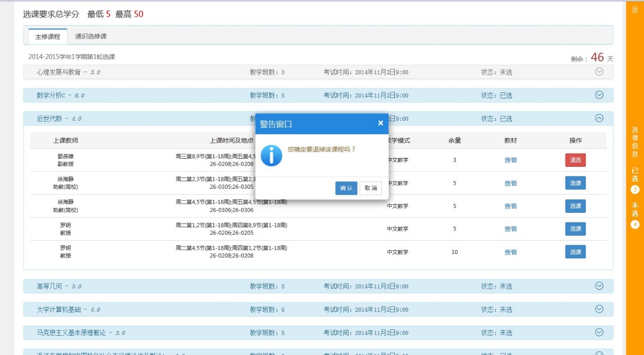Click 教学班数：3 on the 心理发展与教育 row

click(x=267, y=72)
